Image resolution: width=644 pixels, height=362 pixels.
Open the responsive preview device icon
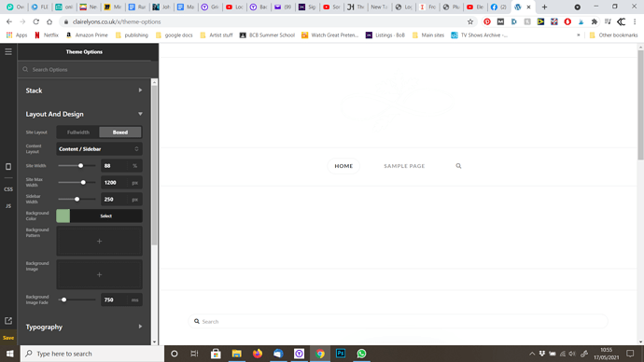[8, 167]
